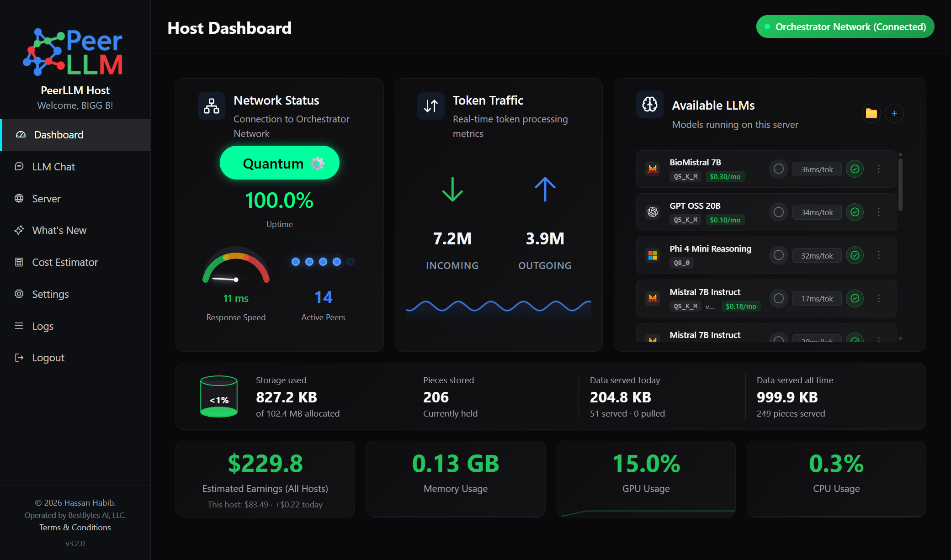Open GPT OSS 20B three-dot options menu
The image size is (951, 560).
pyautogui.click(x=879, y=212)
